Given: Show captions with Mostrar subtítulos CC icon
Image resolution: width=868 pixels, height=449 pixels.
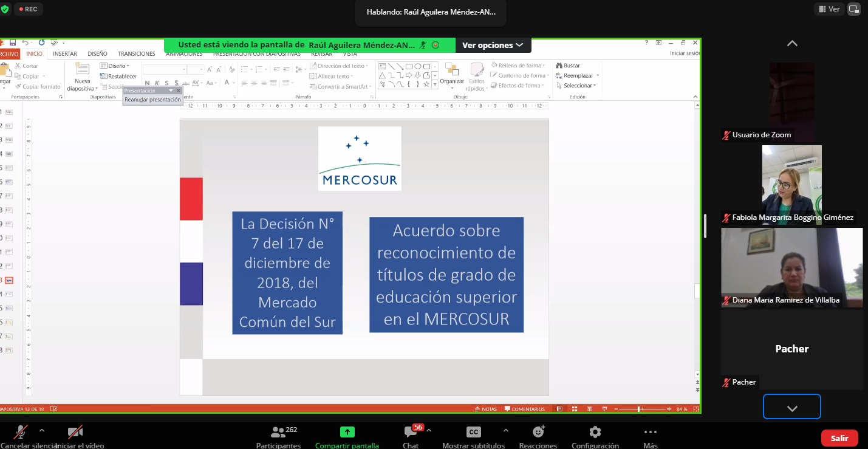Looking at the screenshot, I should tap(473, 432).
